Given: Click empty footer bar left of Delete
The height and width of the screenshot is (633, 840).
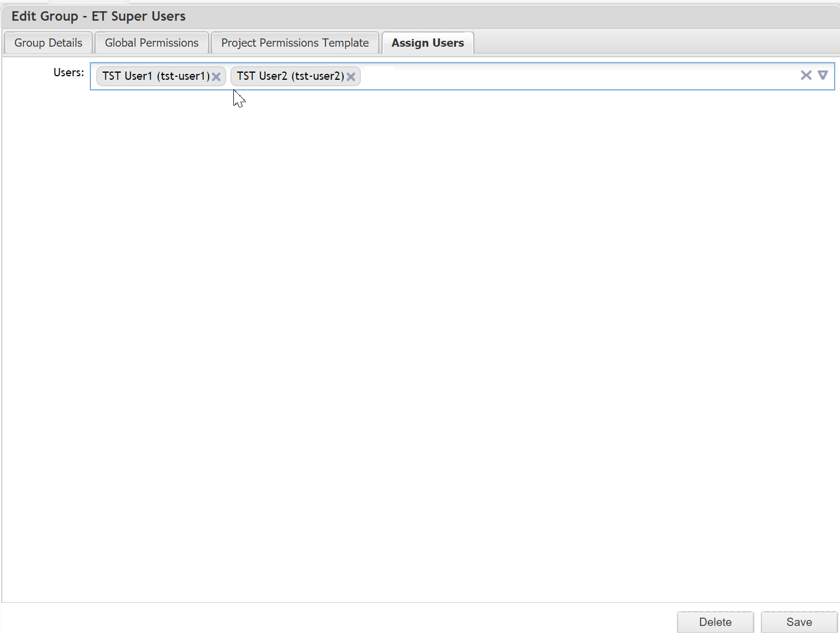Looking at the screenshot, I should (337, 619).
